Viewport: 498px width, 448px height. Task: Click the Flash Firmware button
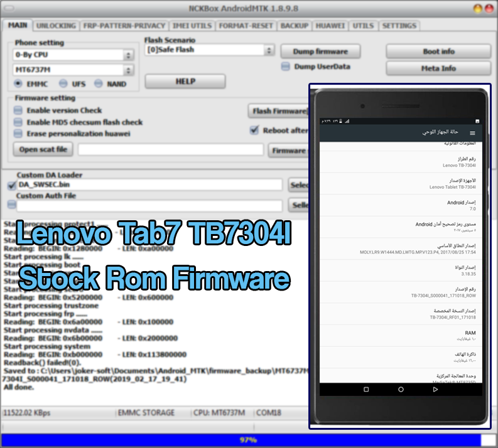point(278,111)
